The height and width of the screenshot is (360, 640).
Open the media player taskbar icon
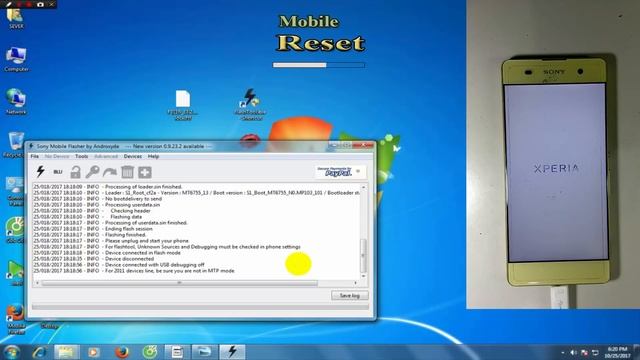point(93,352)
